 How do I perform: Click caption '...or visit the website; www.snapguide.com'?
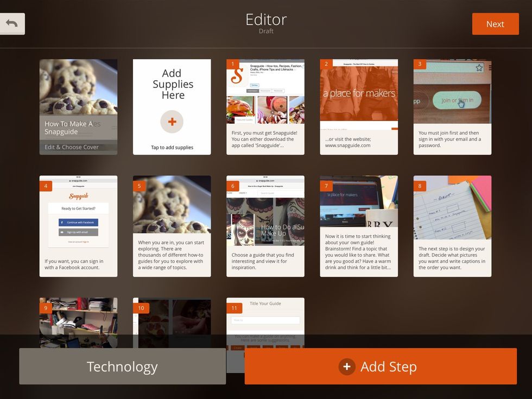(x=348, y=142)
